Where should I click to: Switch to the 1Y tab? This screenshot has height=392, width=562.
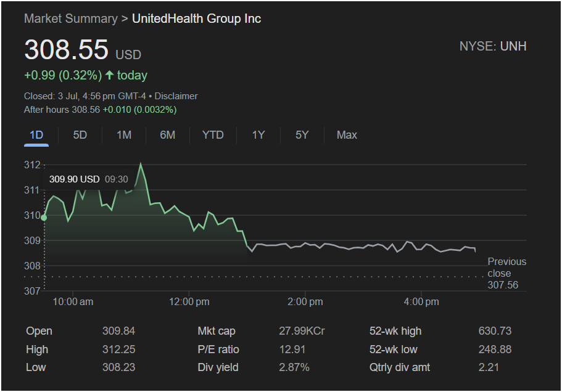click(x=258, y=135)
